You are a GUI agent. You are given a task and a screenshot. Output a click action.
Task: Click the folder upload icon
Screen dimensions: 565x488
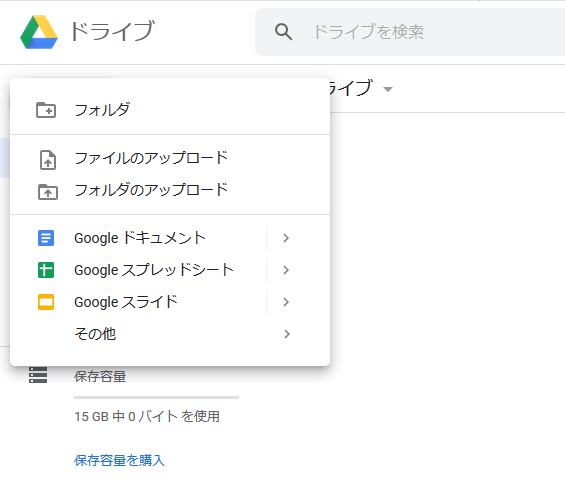coord(48,192)
